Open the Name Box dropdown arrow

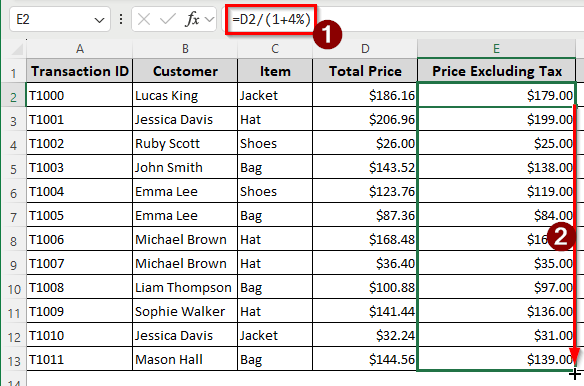(x=99, y=20)
